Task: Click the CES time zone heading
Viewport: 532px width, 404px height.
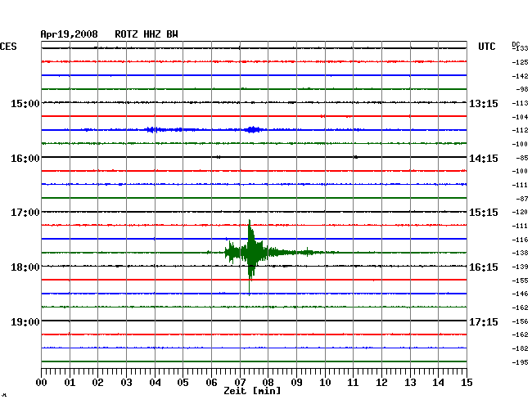Action: [8, 47]
